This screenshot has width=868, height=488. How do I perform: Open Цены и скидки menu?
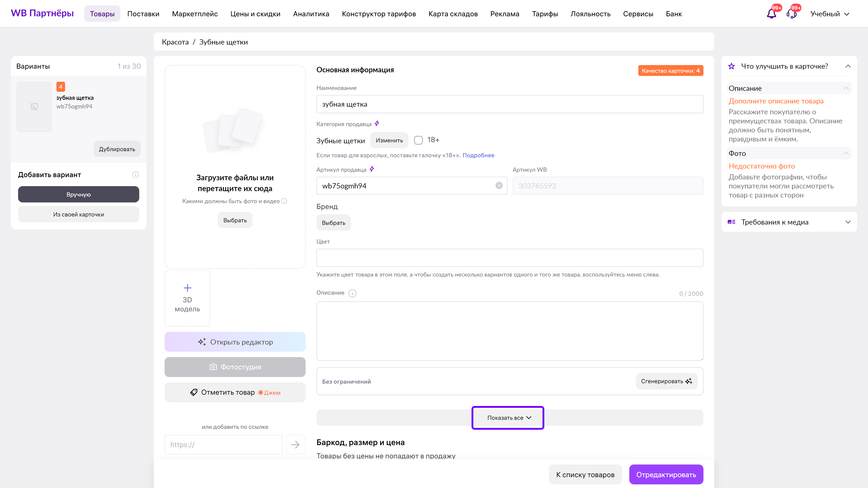[x=255, y=14]
